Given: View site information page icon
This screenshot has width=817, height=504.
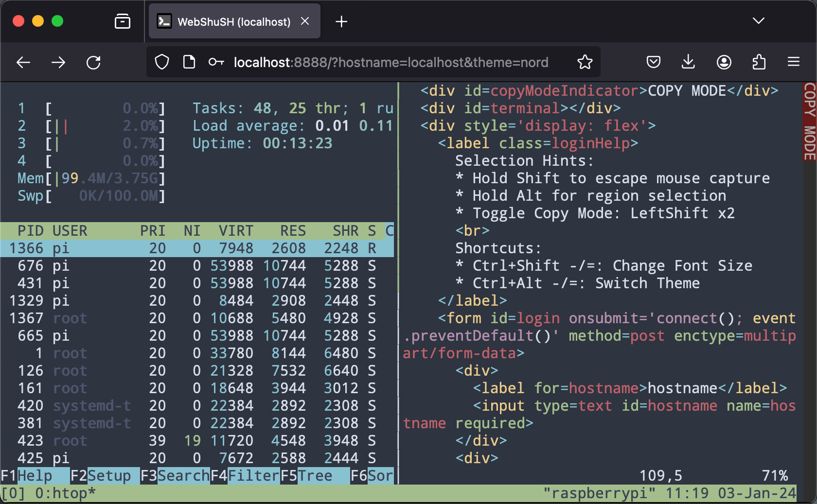Looking at the screenshot, I should coord(189,62).
